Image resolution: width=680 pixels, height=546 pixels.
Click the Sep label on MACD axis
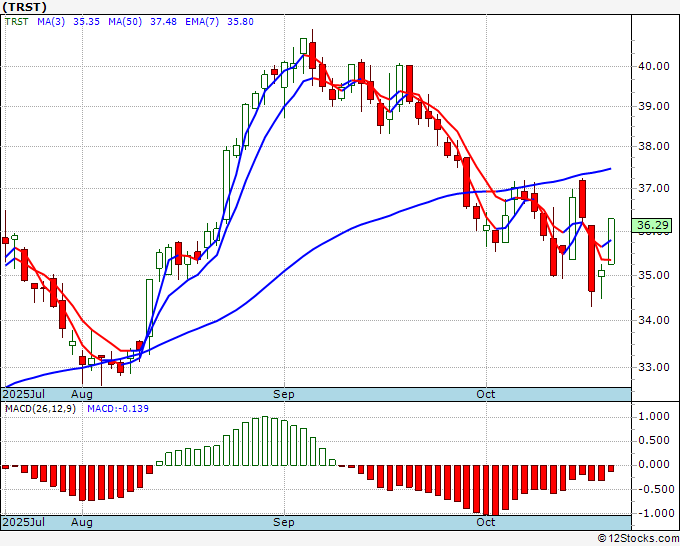[284, 522]
